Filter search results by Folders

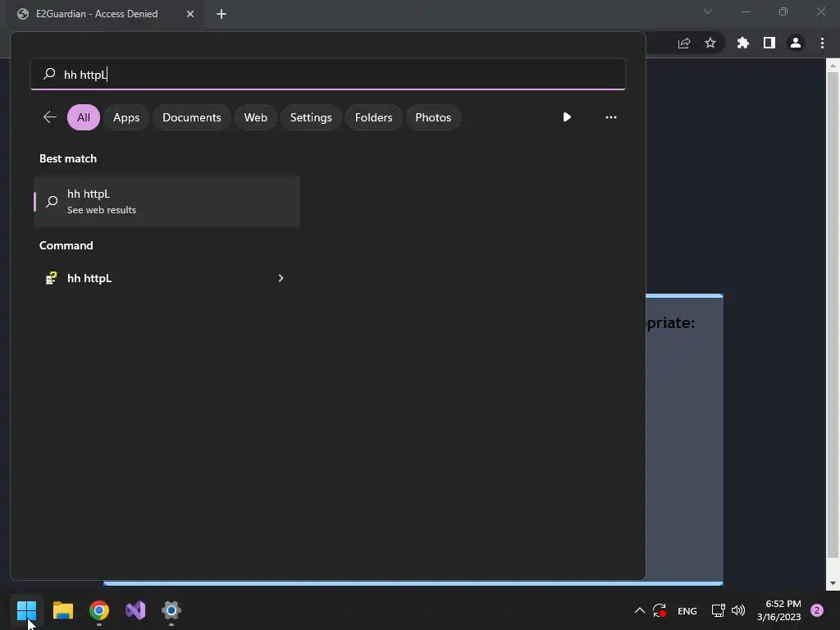373,117
